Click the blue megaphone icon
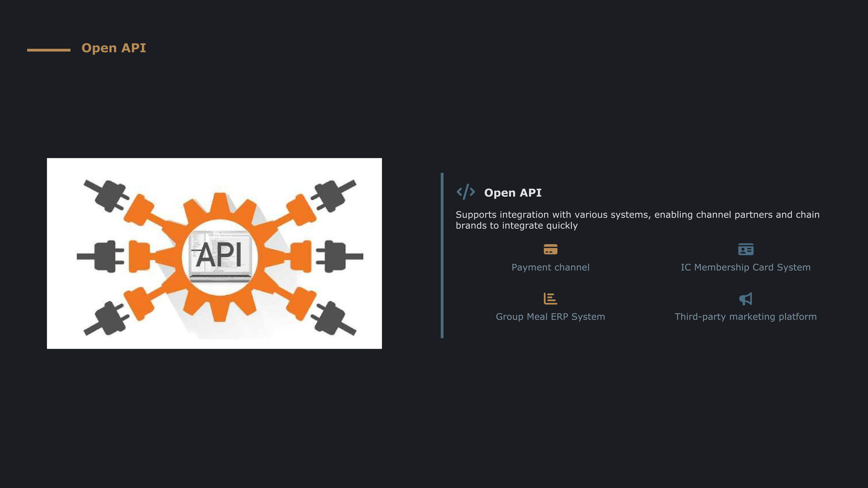This screenshot has width=868, height=488. pyautogui.click(x=745, y=298)
